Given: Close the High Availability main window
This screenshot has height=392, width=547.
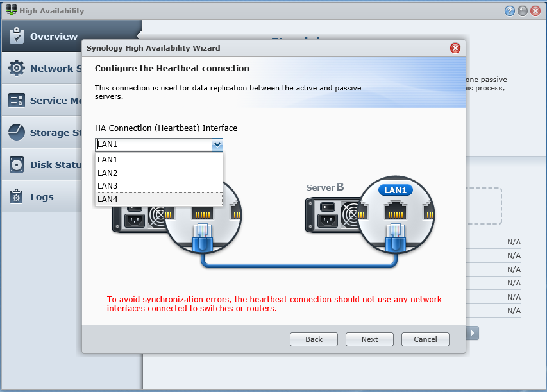Looking at the screenshot, I should point(535,11).
